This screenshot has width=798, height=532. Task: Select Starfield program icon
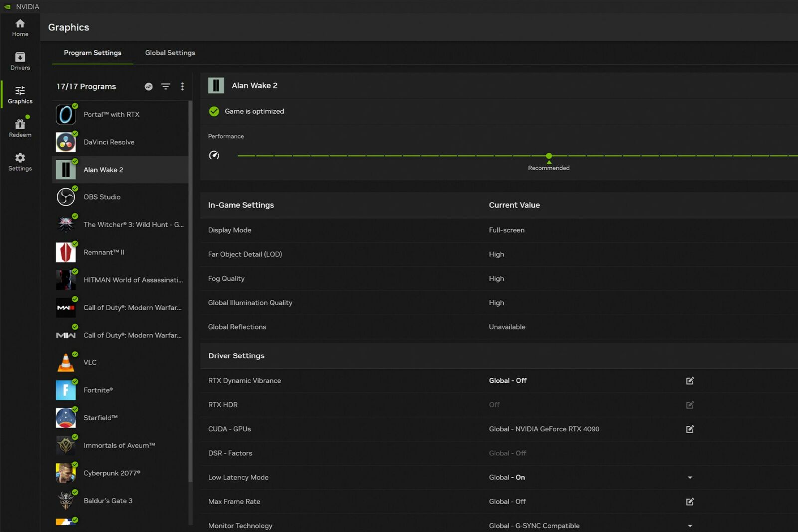coord(66,418)
